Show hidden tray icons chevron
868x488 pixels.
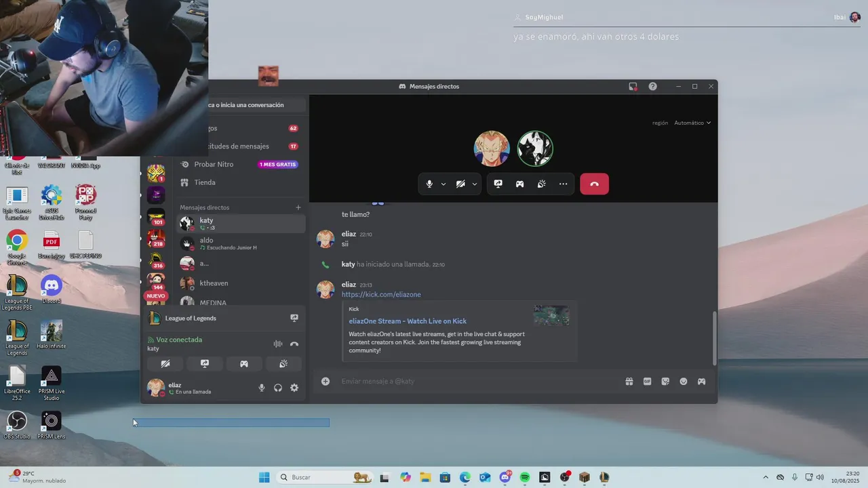click(766, 477)
